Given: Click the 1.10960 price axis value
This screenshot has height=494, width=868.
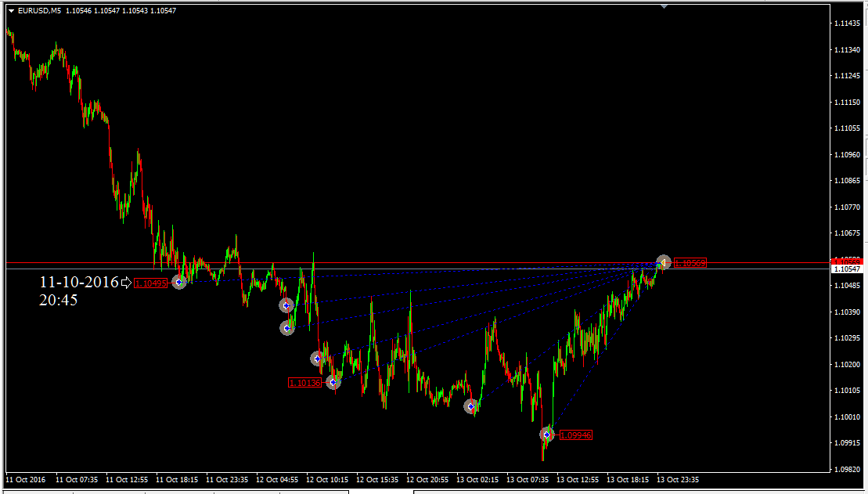Looking at the screenshot, I should 847,155.
